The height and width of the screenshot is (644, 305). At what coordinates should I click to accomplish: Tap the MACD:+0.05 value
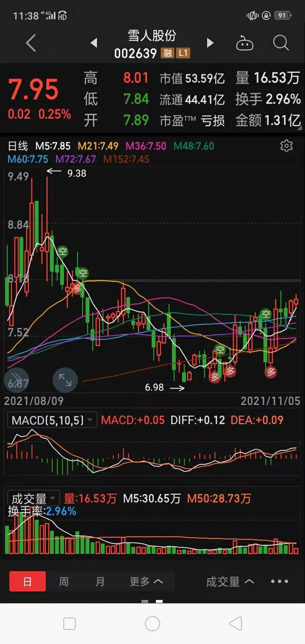pos(133,420)
